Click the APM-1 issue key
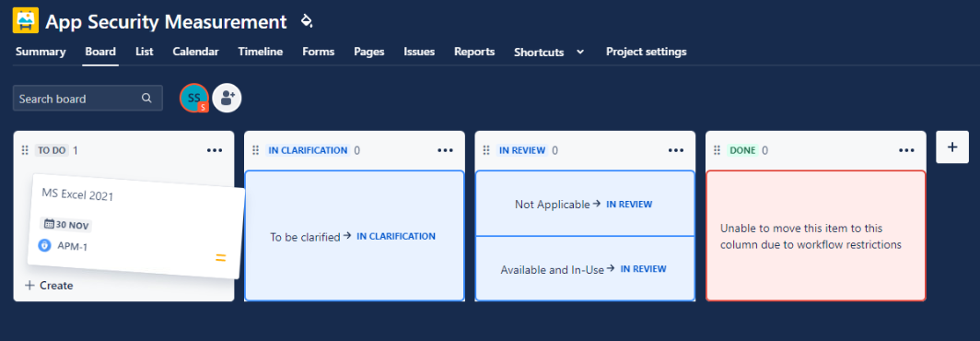Viewport: 980px width, 341px height. pos(73,246)
